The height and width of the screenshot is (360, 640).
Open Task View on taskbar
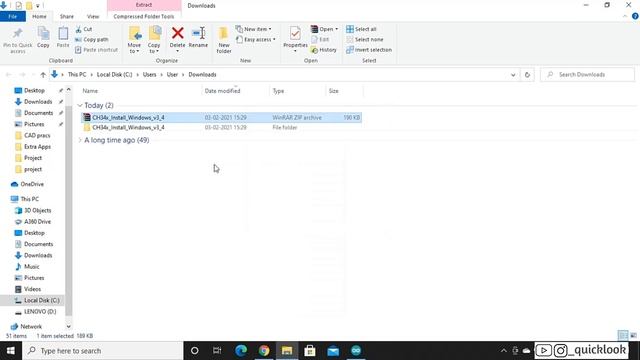(x=217, y=351)
